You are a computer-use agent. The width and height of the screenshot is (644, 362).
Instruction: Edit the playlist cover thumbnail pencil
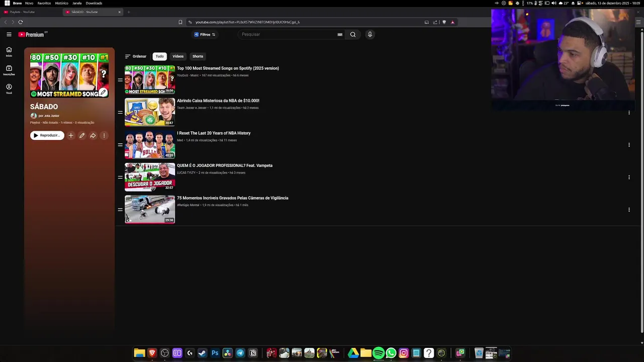(x=103, y=93)
